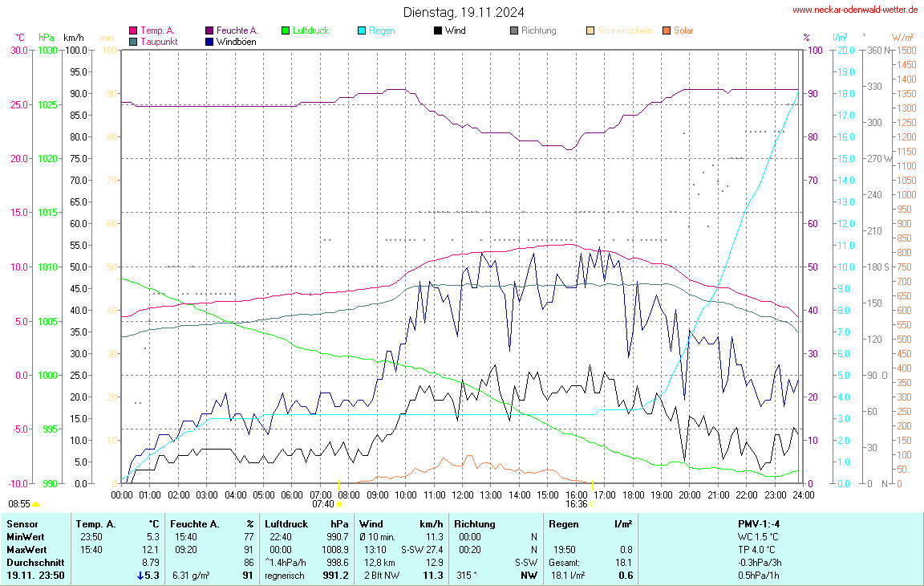The width and height of the screenshot is (924, 586).
Task: Click the orange Solar legend swatch
Action: (x=667, y=31)
